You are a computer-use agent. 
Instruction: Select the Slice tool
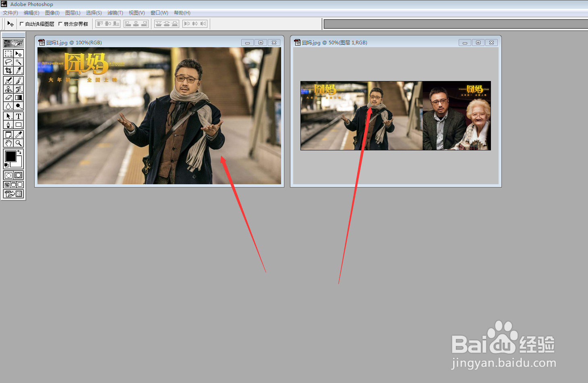pyautogui.click(x=19, y=71)
